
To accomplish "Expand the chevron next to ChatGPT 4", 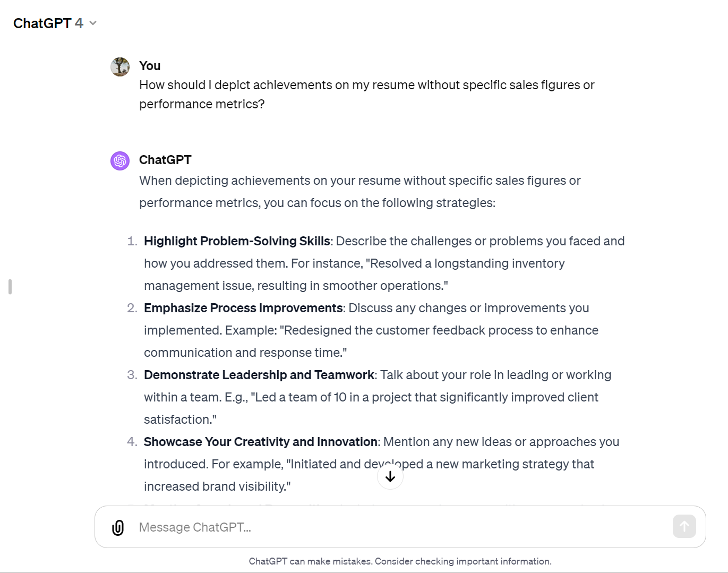I will (93, 23).
